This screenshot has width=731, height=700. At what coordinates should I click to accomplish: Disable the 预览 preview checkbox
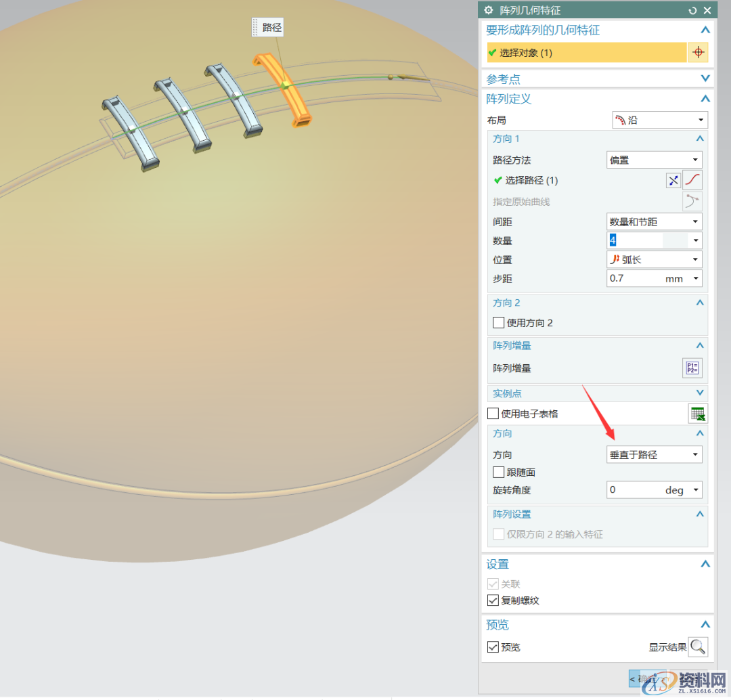click(x=493, y=647)
